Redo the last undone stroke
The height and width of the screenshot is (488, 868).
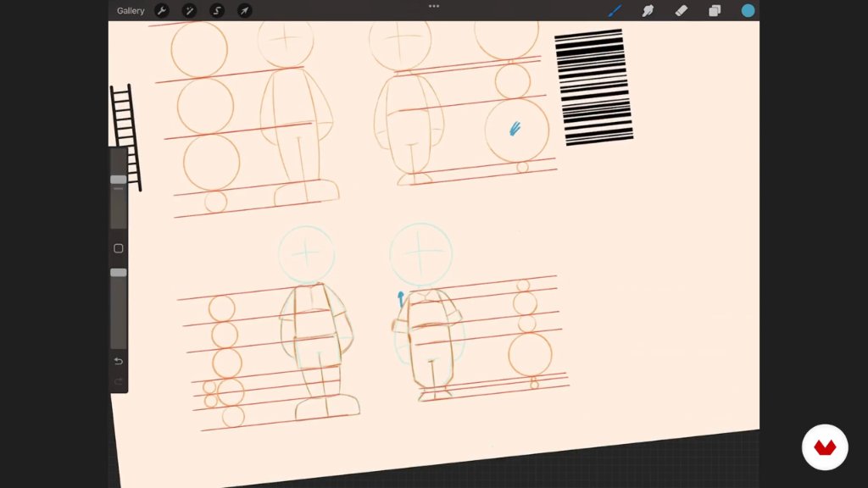(119, 381)
